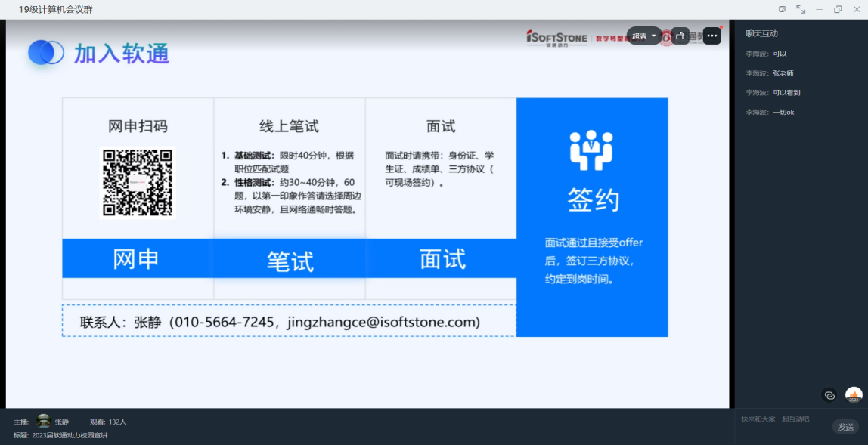Screen dimensions: 868x445
Task: Click the 观看 132人 viewer count
Action: [108, 422]
